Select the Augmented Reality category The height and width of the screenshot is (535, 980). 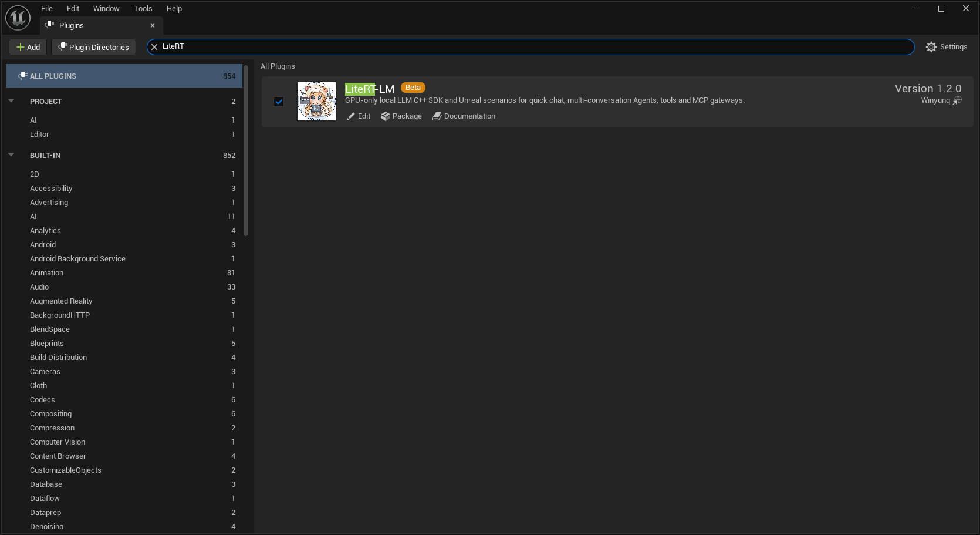pos(124,301)
